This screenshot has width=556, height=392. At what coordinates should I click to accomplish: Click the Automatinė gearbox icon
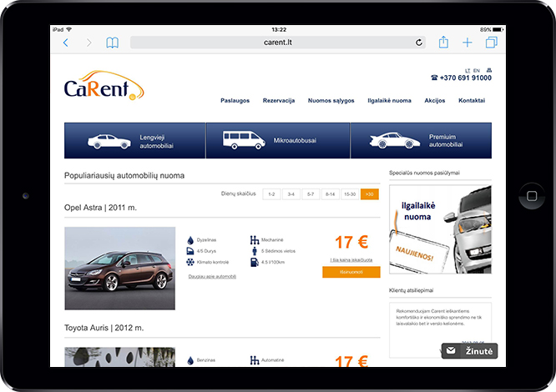pos(255,360)
